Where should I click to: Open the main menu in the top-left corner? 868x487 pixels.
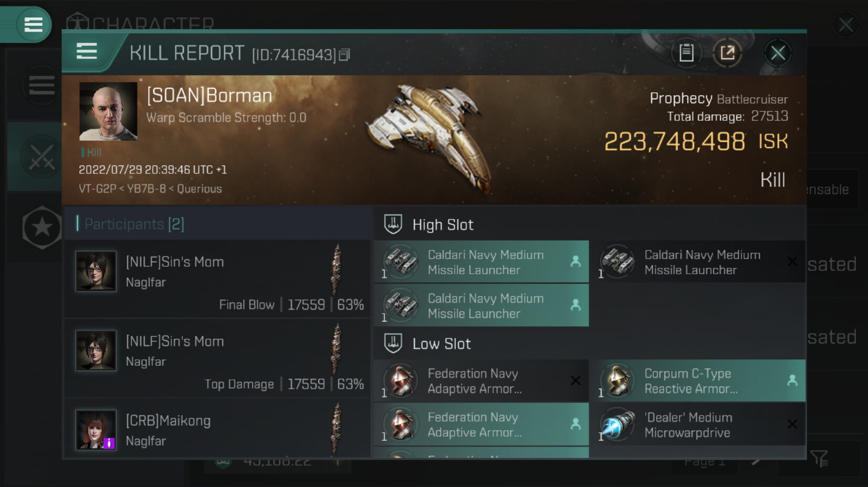click(33, 24)
